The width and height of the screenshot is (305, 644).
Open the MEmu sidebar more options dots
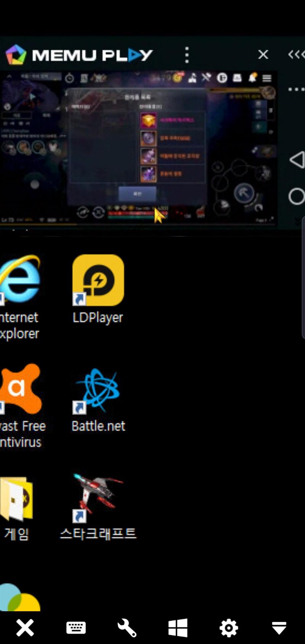(x=297, y=90)
